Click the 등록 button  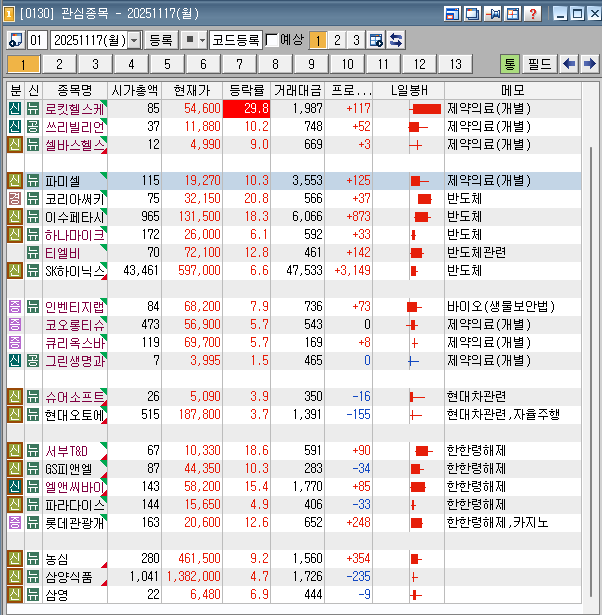click(x=161, y=40)
